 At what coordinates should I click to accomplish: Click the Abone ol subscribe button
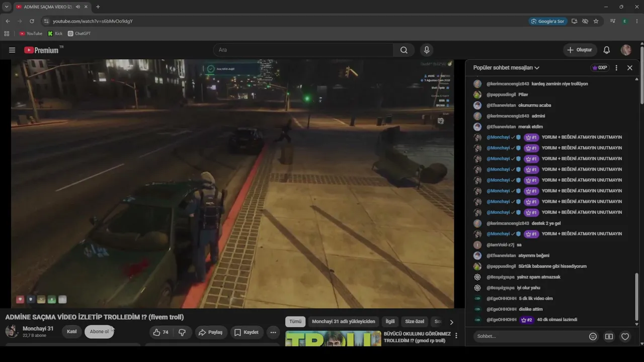coord(99,332)
